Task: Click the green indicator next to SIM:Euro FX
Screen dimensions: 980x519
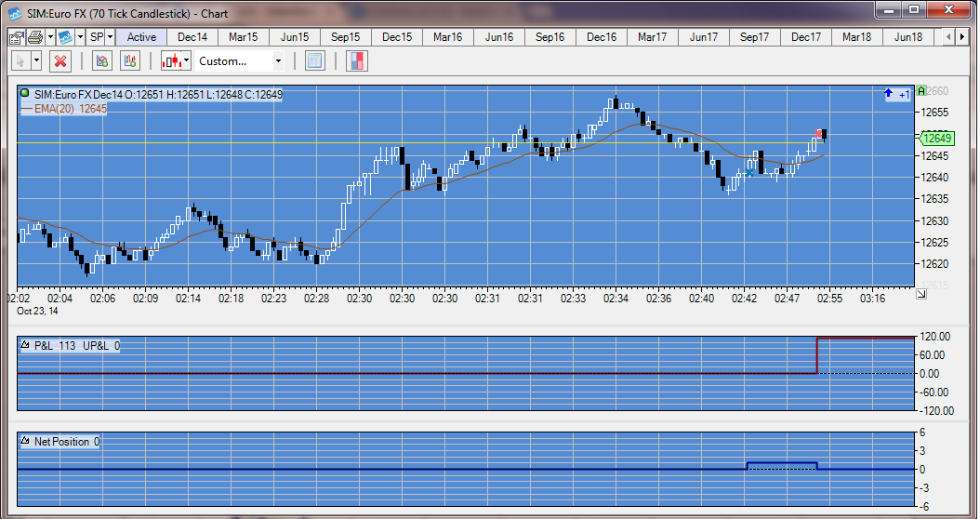Action: click(x=25, y=94)
